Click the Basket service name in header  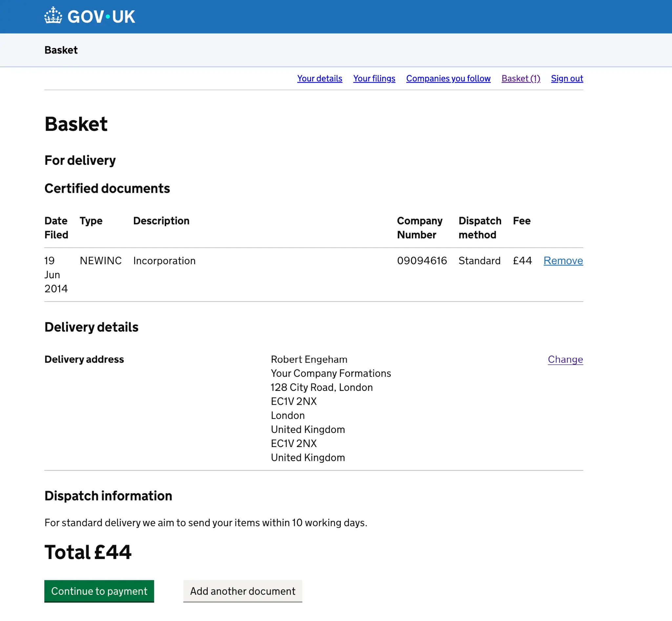[x=61, y=50]
